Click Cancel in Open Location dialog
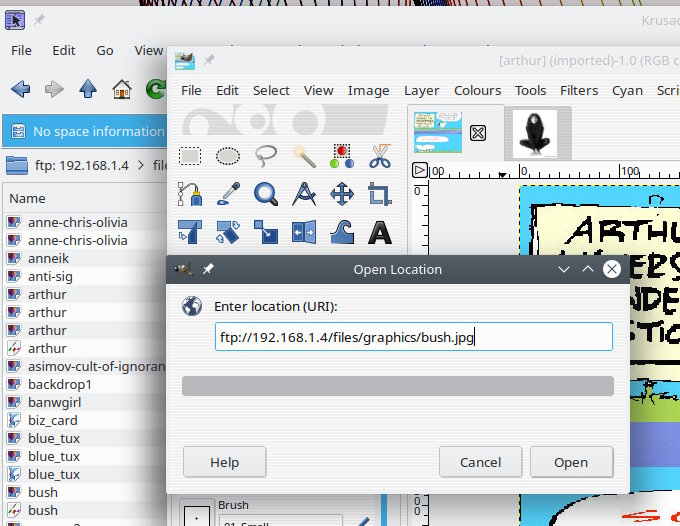 481,462
